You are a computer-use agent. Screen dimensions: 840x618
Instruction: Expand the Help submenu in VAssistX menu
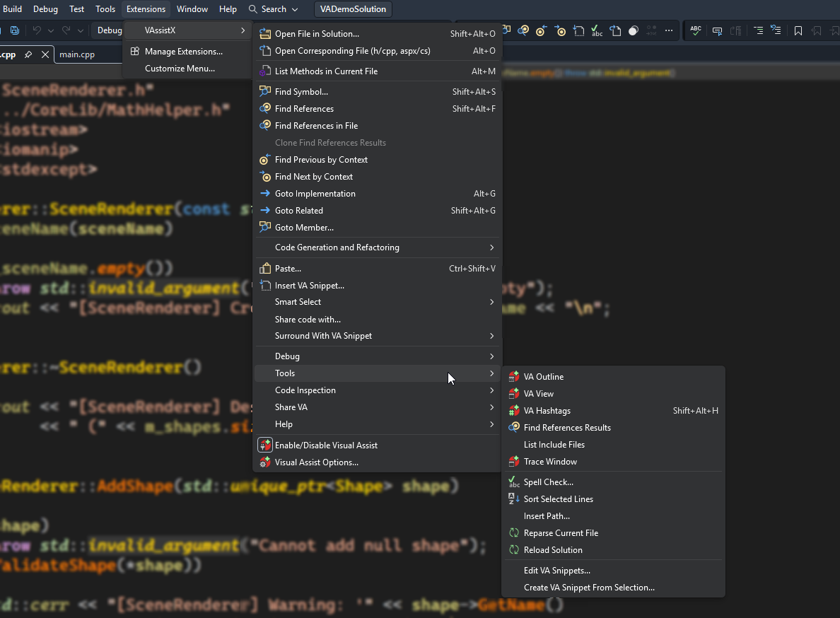377,424
